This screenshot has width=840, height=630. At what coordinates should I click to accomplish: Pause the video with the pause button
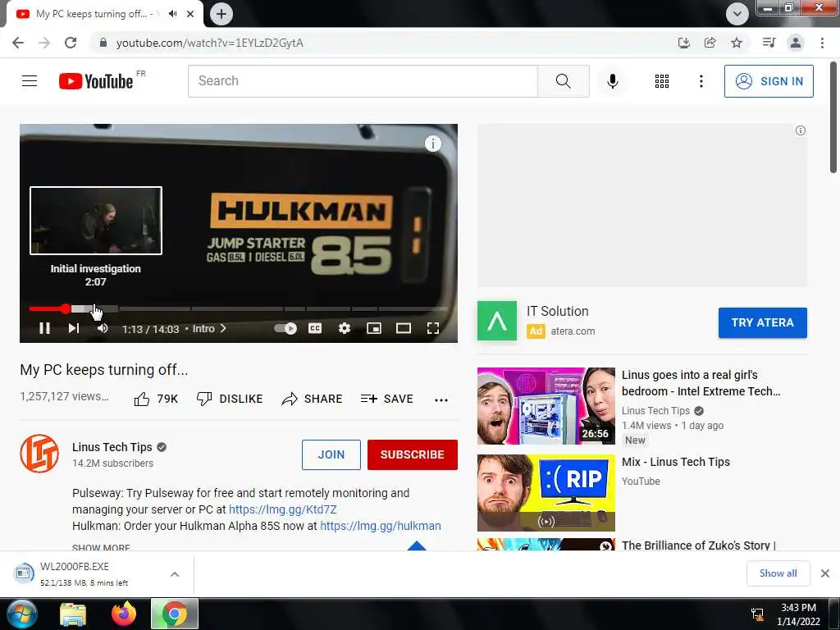44,328
